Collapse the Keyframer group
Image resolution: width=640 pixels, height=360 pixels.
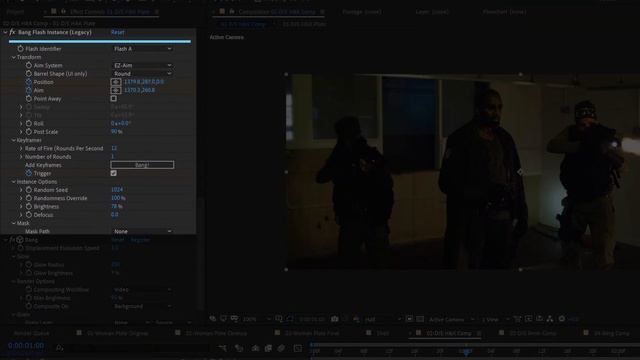[x=13, y=140]
